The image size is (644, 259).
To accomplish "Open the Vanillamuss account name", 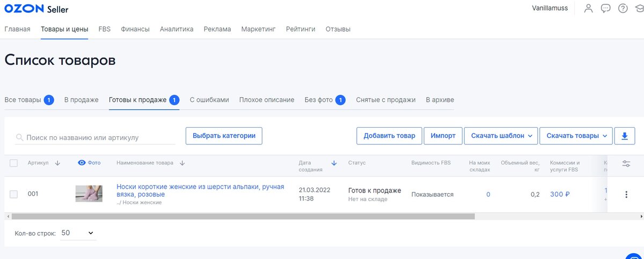I will [x=551, y=9].
